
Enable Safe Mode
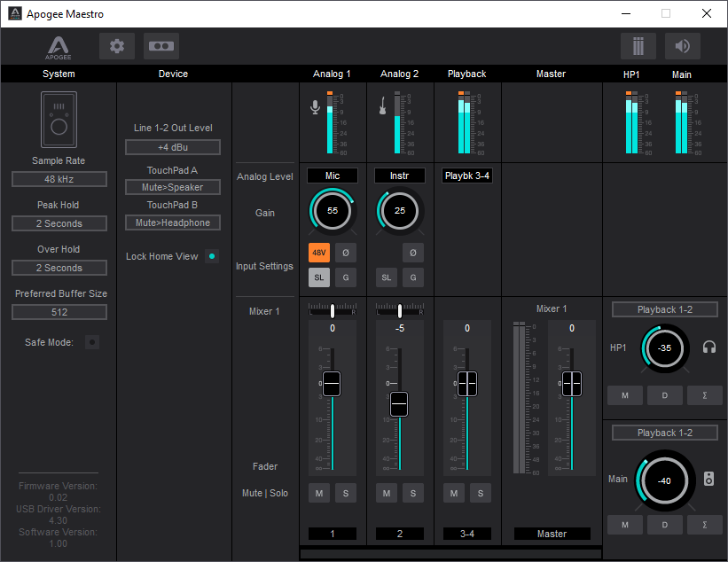pos(92,342)
